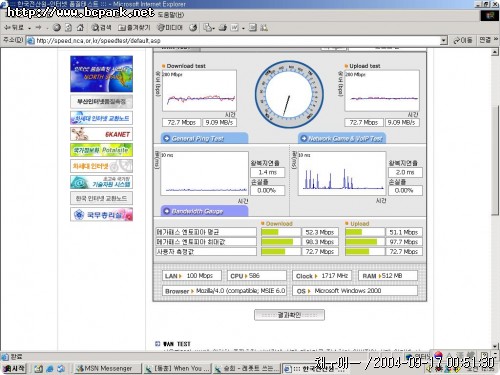Click the CPU 586 field
The image size is (500, 375).
click(257, 276)
